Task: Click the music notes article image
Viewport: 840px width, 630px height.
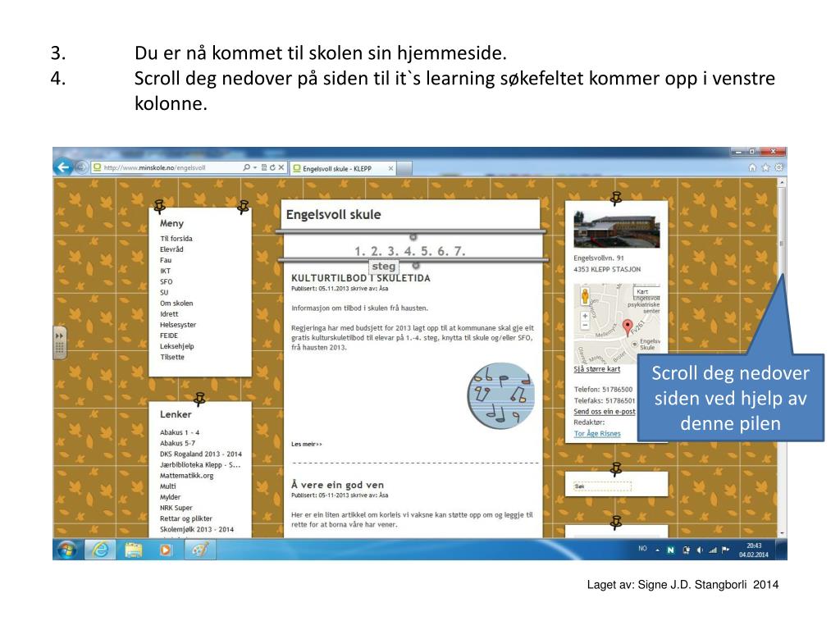Action: (x=501, y=396)
